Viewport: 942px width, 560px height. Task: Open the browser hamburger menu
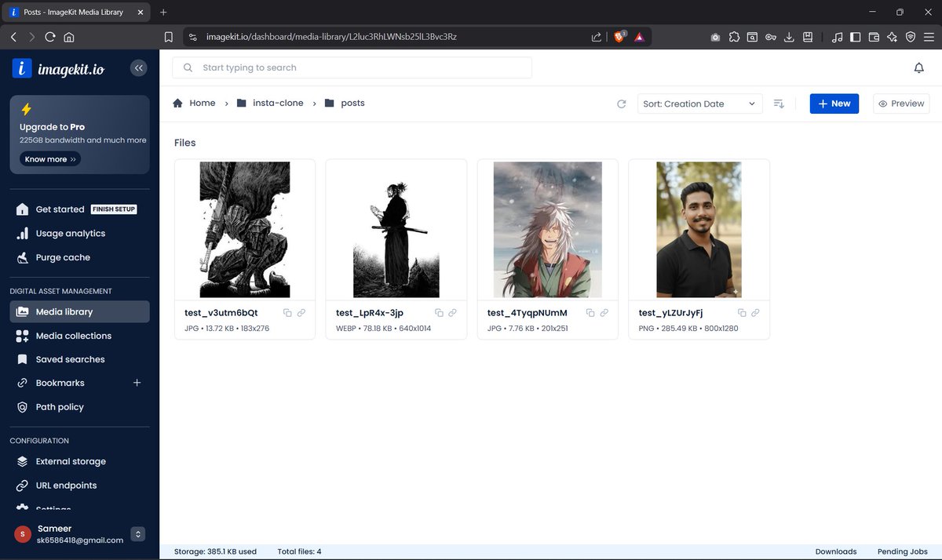pyautogui.click(x=928, y=37)
